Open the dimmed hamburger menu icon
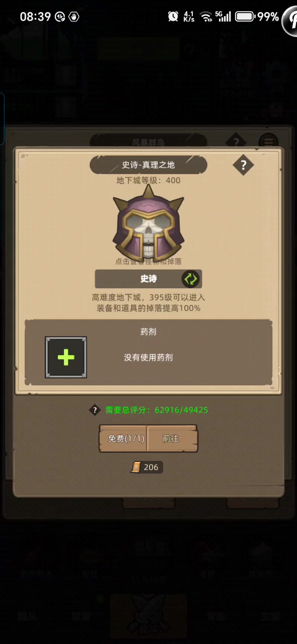 click(268, 142)
